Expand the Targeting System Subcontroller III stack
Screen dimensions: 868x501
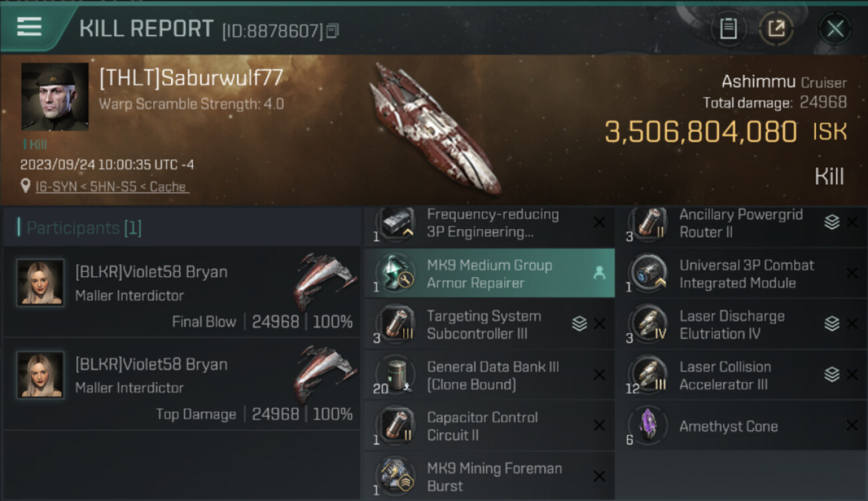pyautogui.click(x=579, y=324)
